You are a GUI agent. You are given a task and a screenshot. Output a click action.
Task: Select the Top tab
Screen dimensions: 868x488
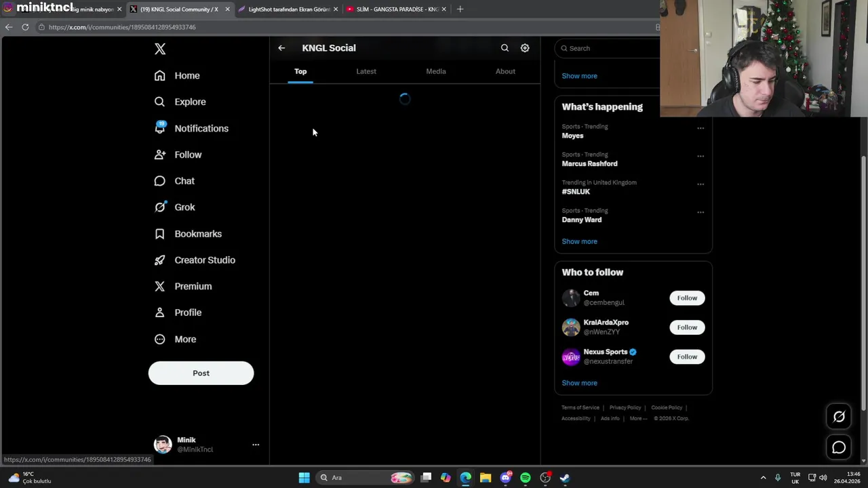tap(300, 71)
